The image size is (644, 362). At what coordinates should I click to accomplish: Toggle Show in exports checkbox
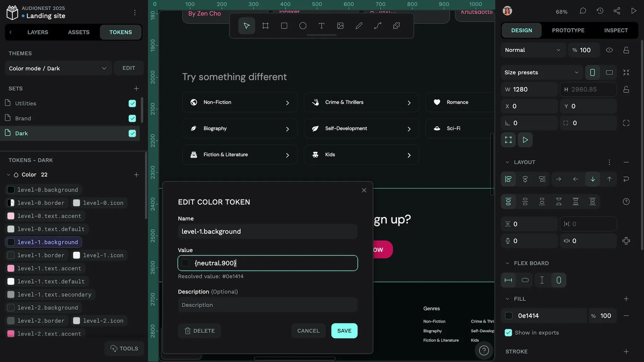pyautogui.click(x=508, y=333)
